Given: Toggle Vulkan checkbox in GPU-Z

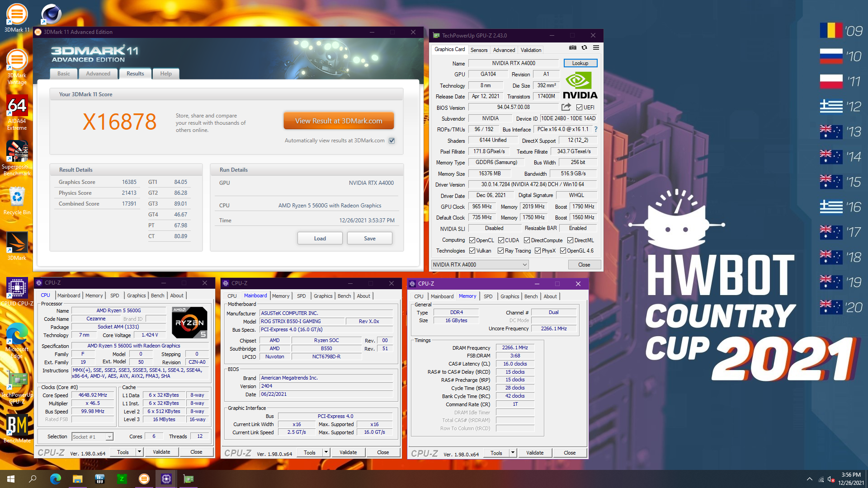Looking at the screenshot, I should tap(472, 251).
